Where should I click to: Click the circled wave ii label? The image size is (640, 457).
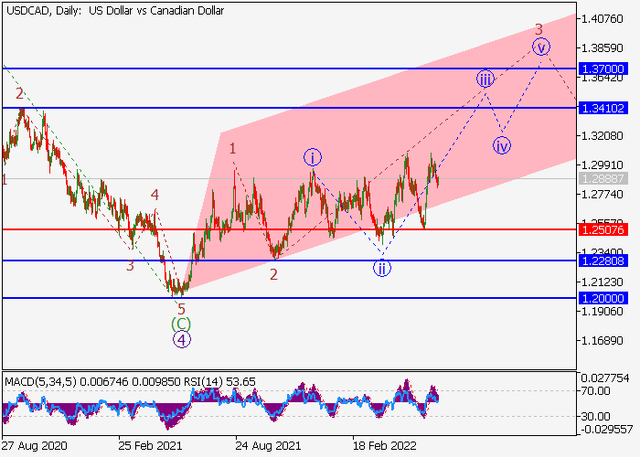coord(382,267)
